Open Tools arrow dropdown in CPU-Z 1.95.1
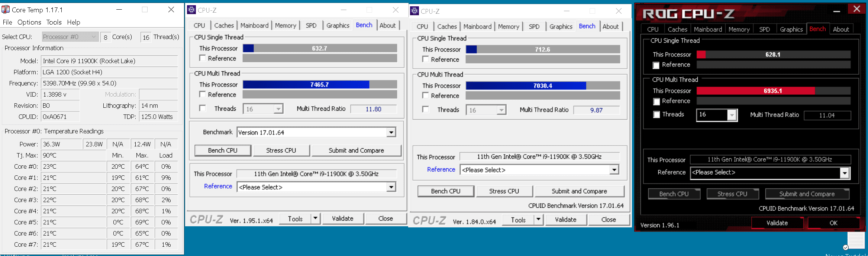Image resolution: width=868 pixels, height=256 pixels. [315, 218]
